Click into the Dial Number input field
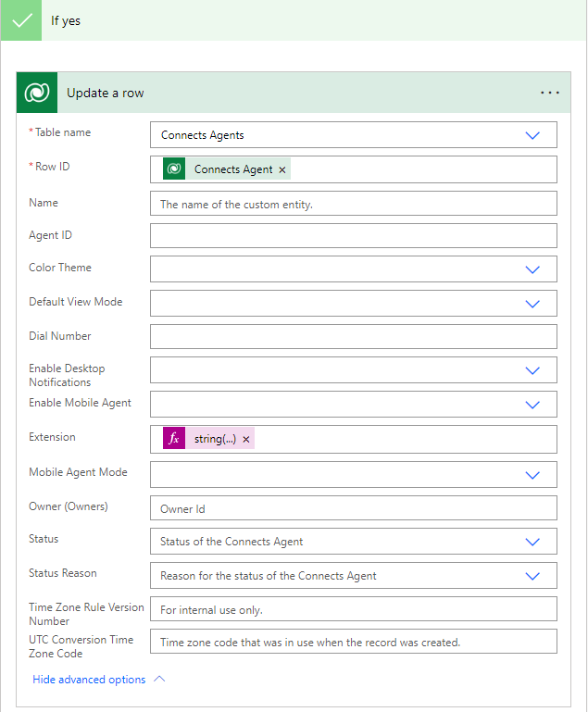Screen dimensions: 588x712 (353, 336)
